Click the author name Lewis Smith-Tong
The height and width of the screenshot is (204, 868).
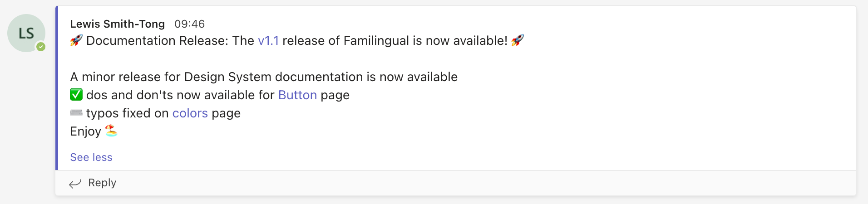click(117, 24)
